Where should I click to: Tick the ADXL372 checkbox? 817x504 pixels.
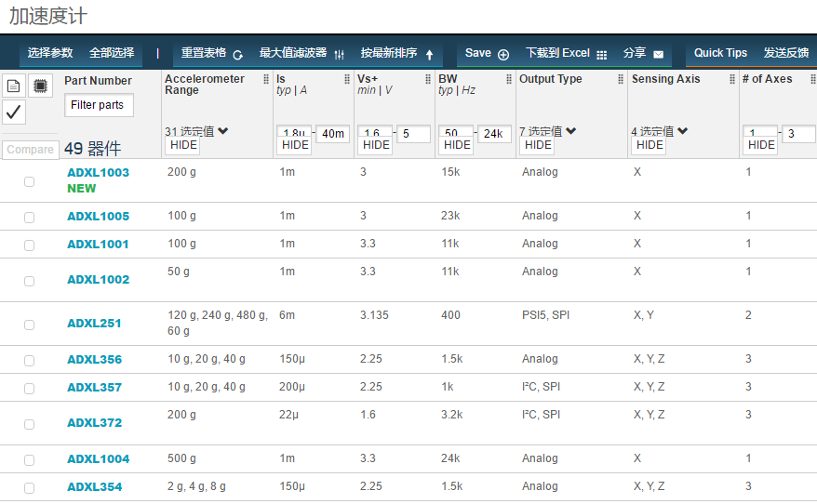[29, 424]
